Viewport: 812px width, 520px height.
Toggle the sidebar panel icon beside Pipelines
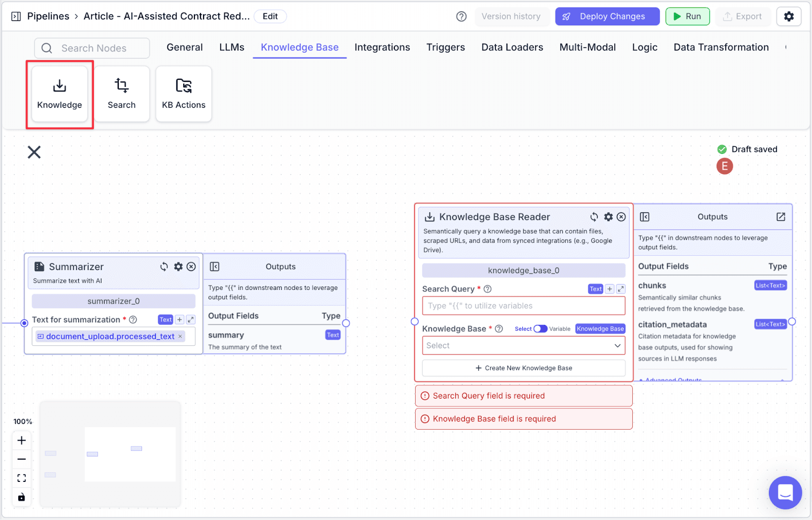coord(16,16)
